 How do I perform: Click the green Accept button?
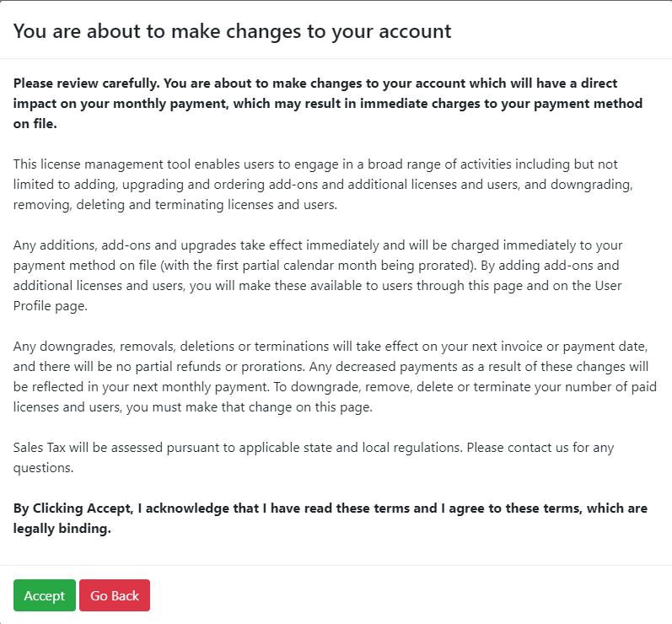click(x=45, y=595)
